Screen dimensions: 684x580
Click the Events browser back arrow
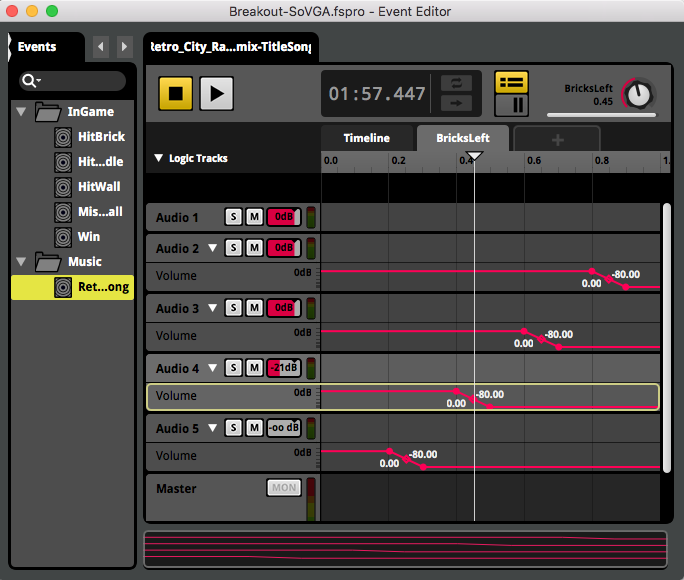pyautogui.click(x=100, y=47)
